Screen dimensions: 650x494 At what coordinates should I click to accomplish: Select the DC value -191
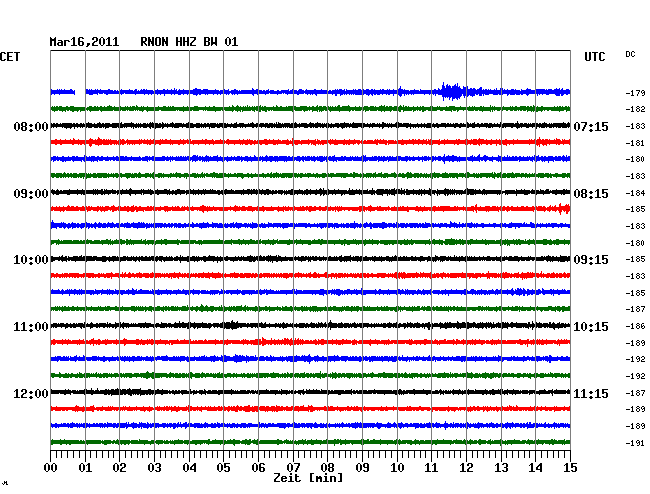(x=635, y=443)
